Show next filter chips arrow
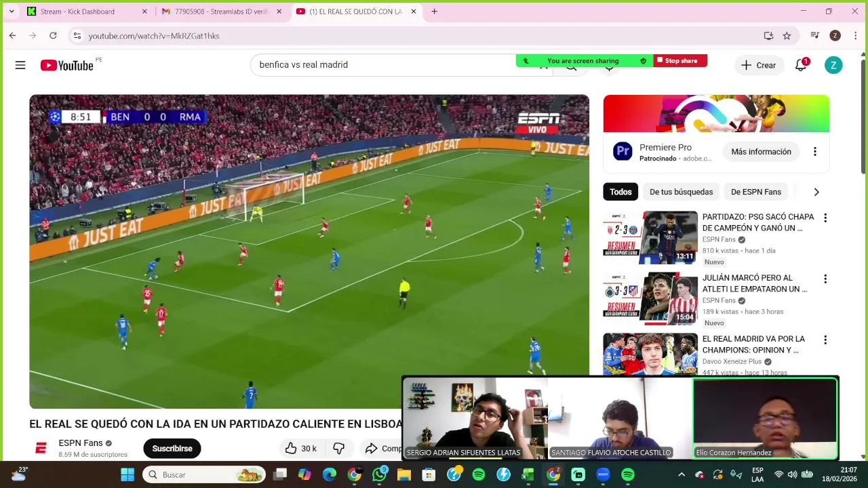Image resolution: width=868 pixels, height=488 pixels. [x=816, y=192]
